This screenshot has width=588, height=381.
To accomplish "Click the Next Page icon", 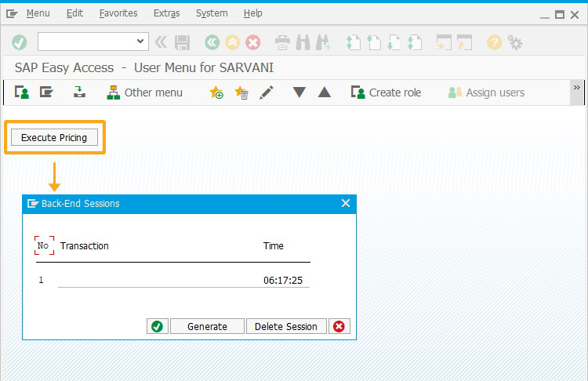I will pos(394,42).
